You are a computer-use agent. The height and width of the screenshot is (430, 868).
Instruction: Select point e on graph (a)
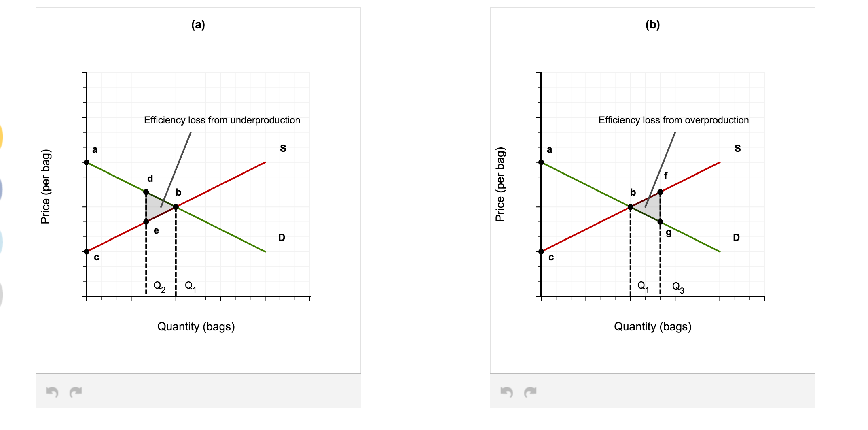pos(146,221)
